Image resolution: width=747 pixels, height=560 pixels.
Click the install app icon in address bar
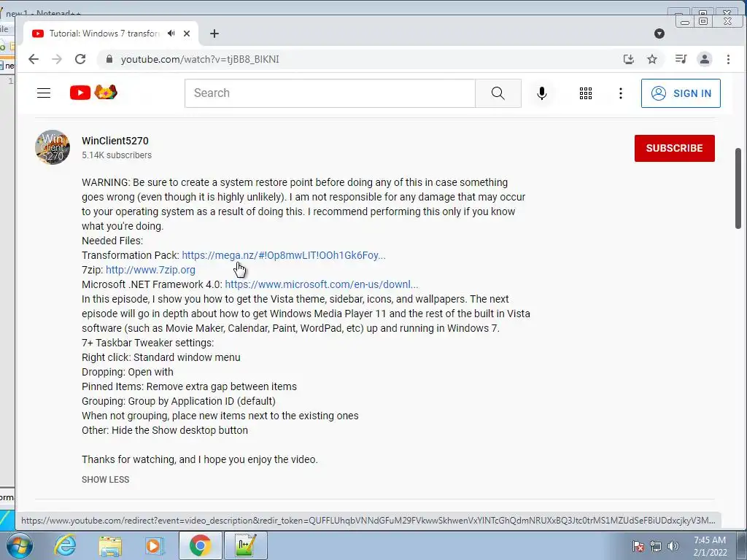628,59
